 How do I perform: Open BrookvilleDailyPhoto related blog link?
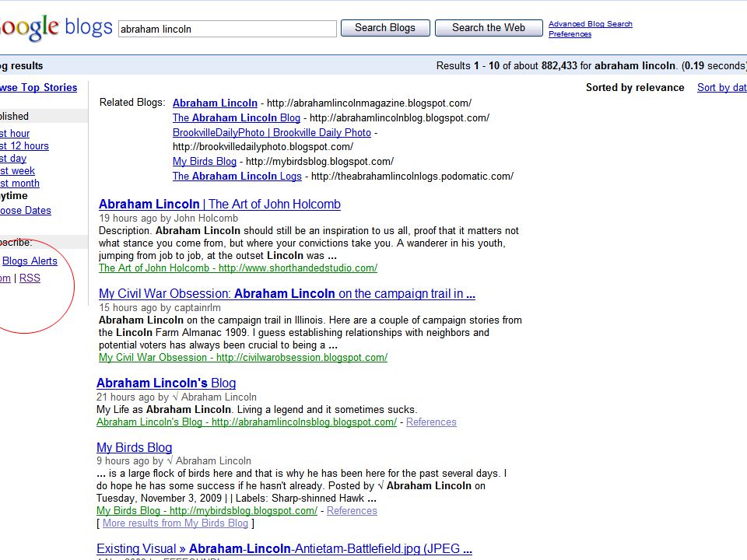272,132
